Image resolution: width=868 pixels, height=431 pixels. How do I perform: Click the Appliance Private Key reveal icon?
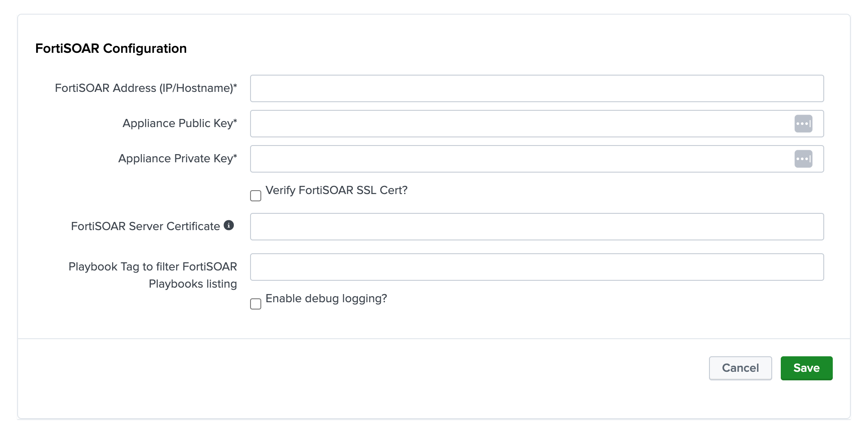coord(803,159)
